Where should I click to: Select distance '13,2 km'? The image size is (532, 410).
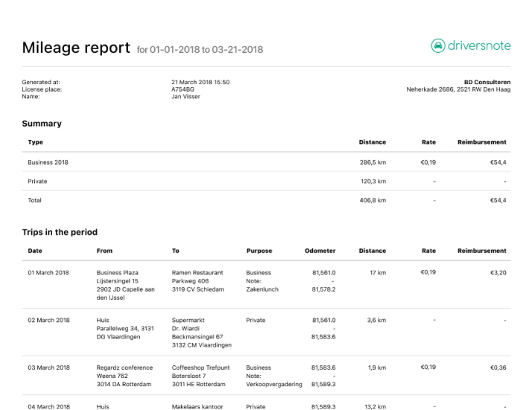click(x=376, y=406)
